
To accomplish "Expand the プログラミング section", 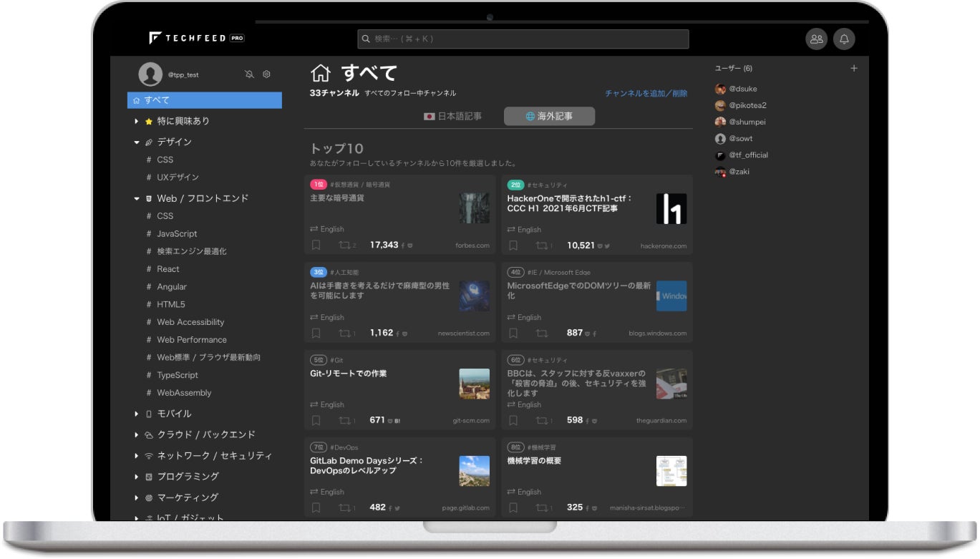I will tap(136, 476).
